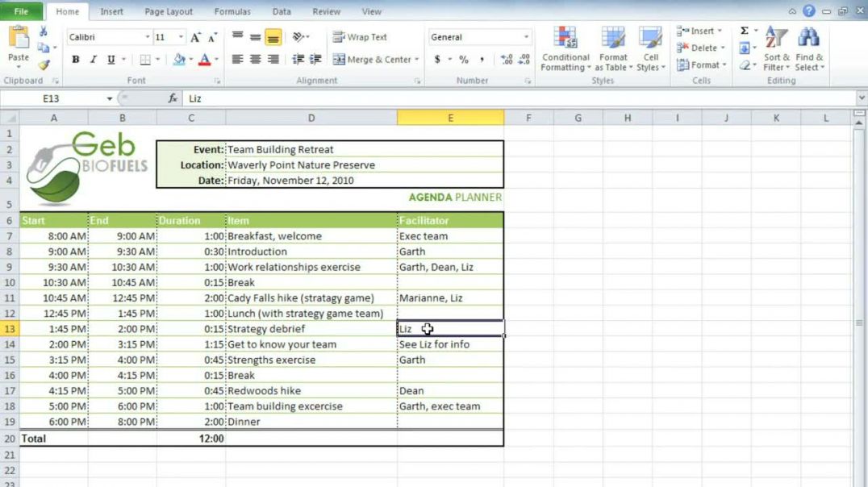Screen dimensions: 868x487
Task: Open the Excel Help question mark
Action: click(809, 11)
